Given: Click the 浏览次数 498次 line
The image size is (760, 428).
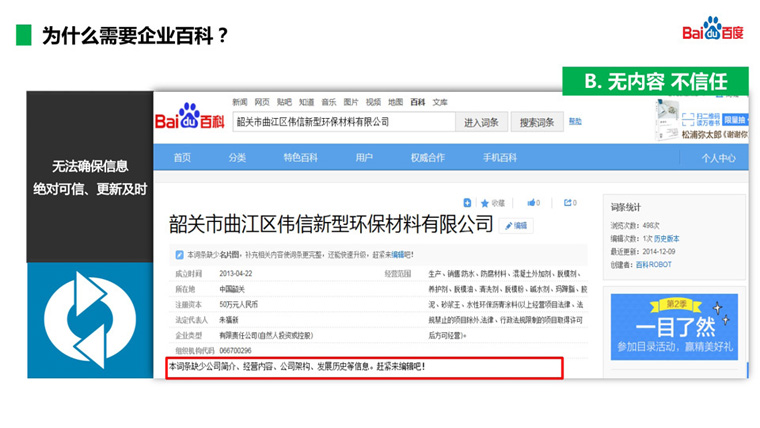Looking at the screenshot, I should (x=635, y=225).
